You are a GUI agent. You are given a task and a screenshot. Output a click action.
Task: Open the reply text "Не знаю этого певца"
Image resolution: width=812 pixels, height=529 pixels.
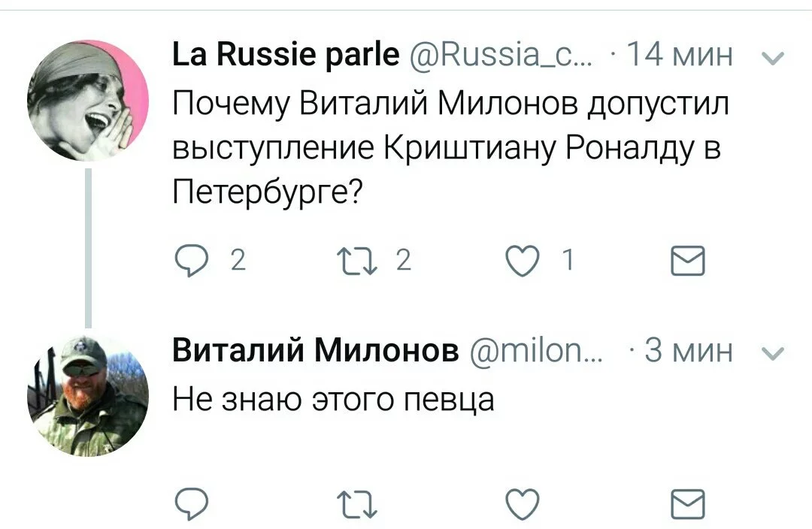tap(333, 398)
